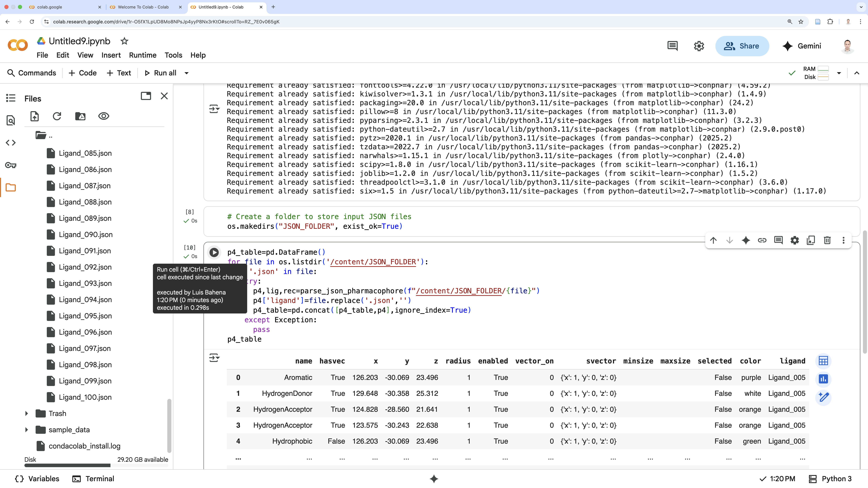The height and width of the screenshot is (488, 868).
Task: Open Ligand_092.json file
Action: [x=85, y=267]
